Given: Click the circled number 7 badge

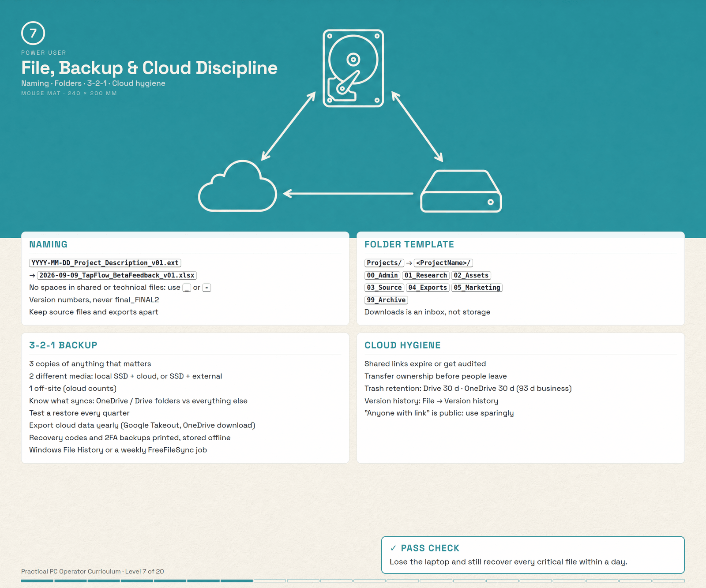Looking at the screenshot, I should coord(33,33).
